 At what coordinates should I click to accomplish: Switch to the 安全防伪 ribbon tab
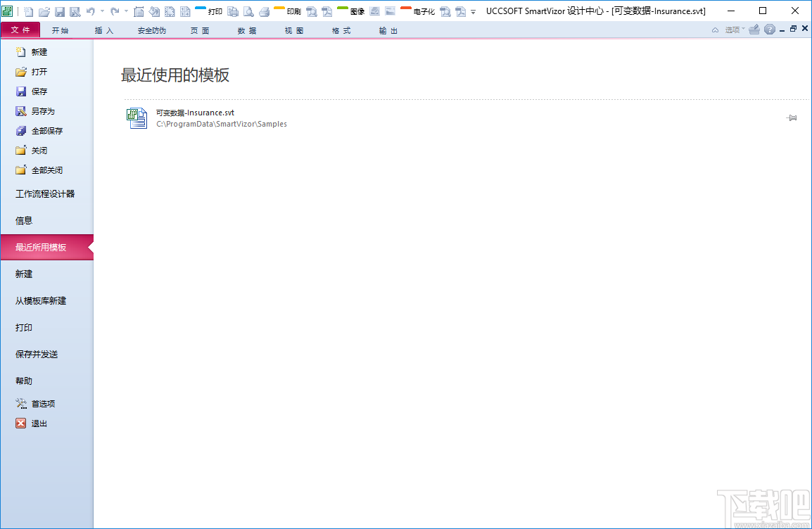(151, 30)
